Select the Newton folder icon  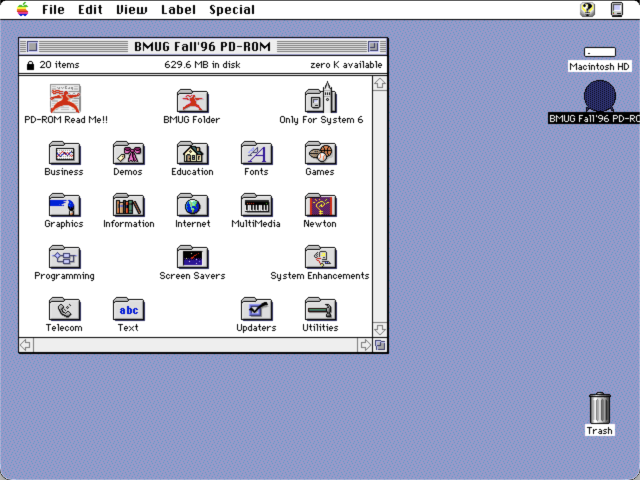point(321,204)
